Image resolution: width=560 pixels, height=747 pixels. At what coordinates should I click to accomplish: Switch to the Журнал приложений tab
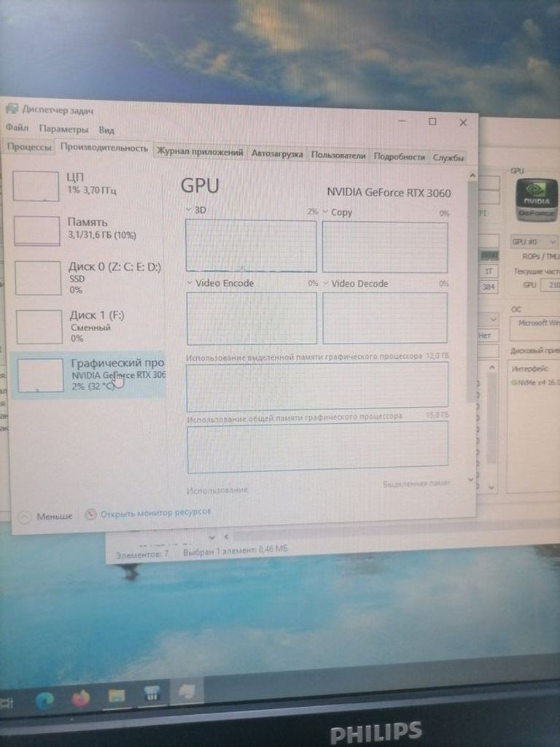click(x=200, y=152)
